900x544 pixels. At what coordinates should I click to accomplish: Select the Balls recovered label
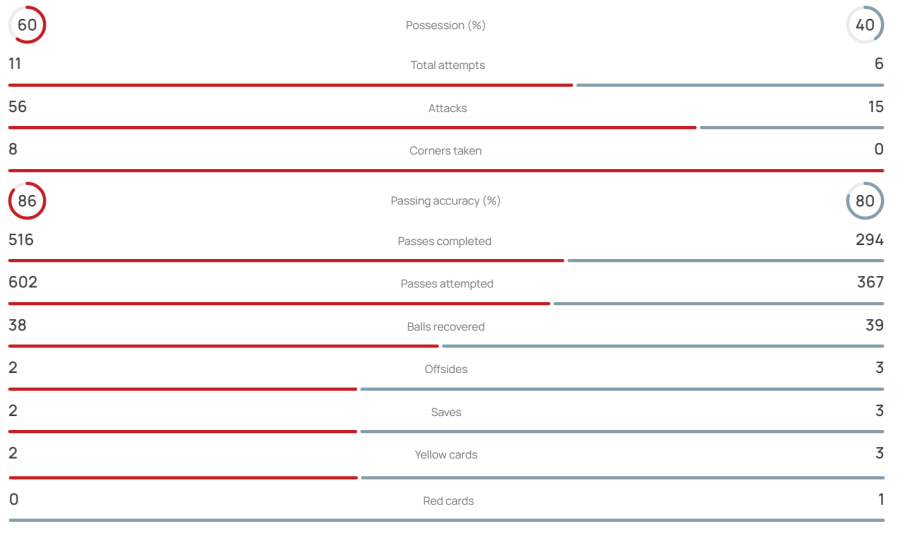tap(446, 327)
